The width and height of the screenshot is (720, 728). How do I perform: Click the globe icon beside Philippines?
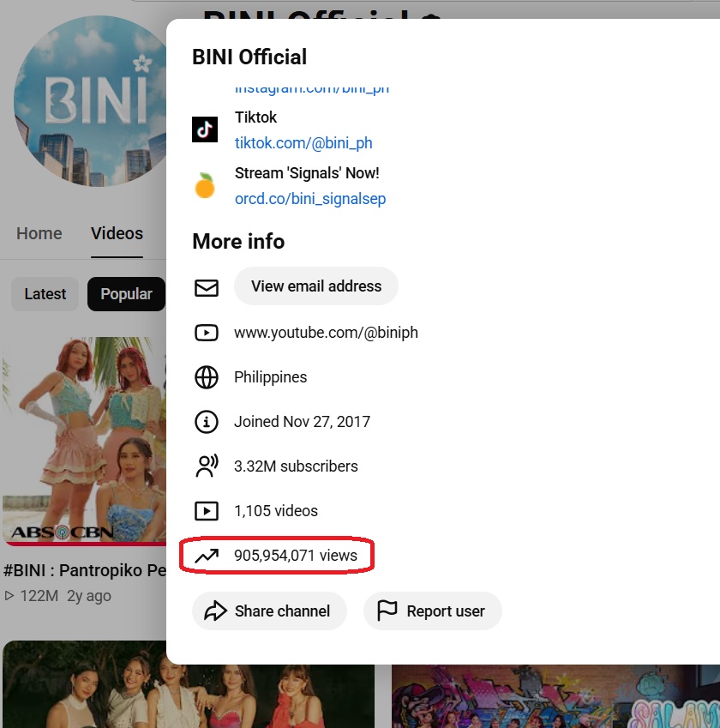point(206,377)
